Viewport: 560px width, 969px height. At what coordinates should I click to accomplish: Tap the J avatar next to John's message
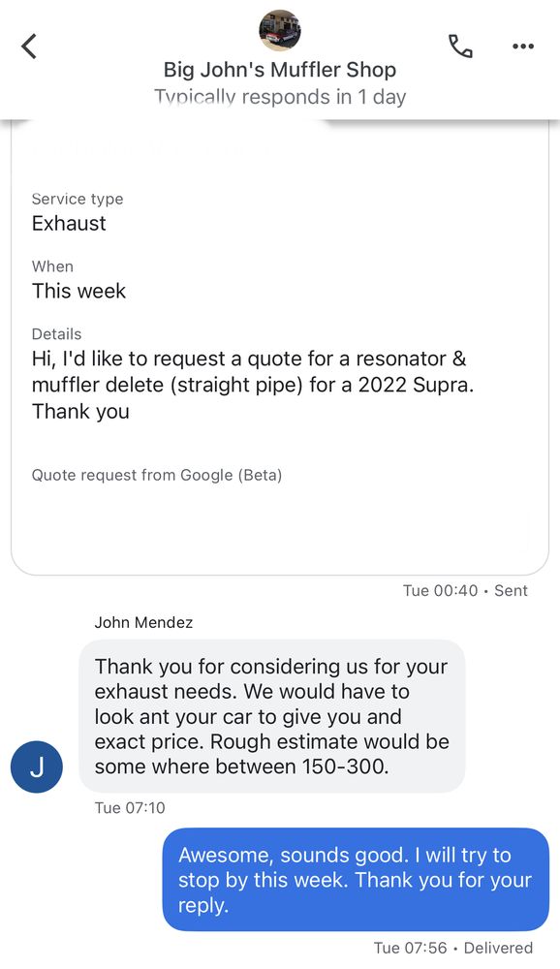[x=36, y=766]
